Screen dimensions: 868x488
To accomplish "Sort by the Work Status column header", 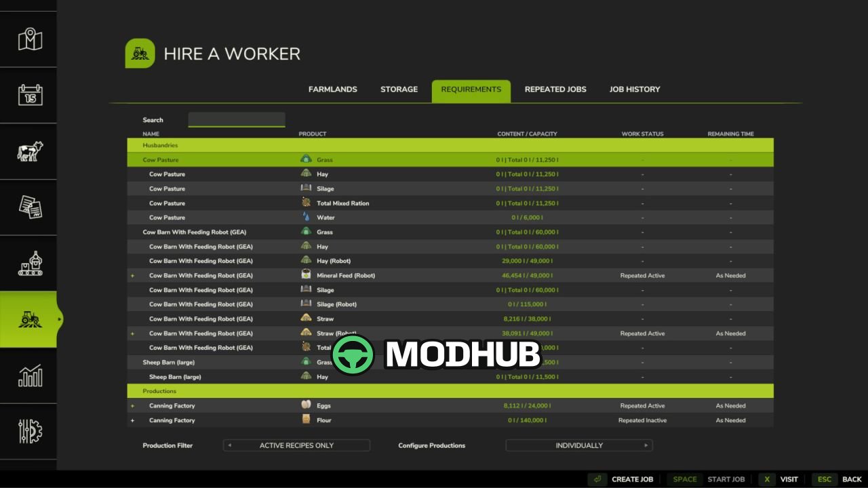I will point(642,134).
